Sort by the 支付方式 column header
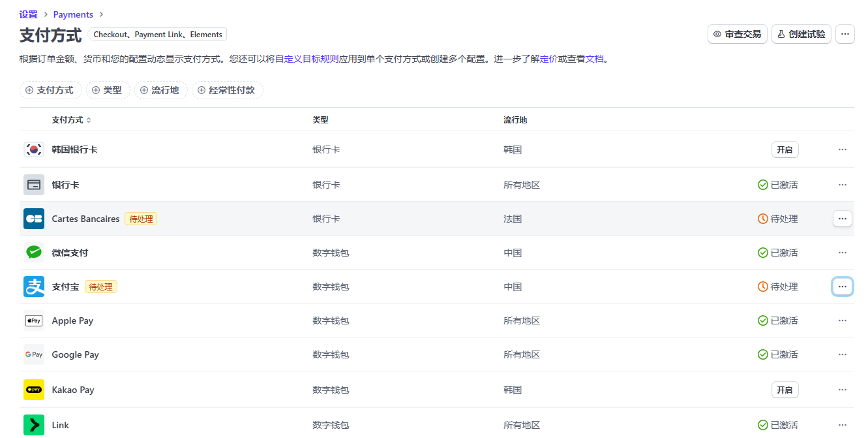This screenshot has width=868, height=438. point(72,120)
